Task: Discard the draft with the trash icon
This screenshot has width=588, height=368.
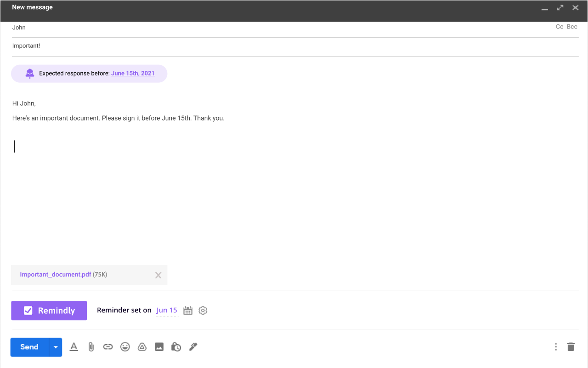Action: point(571,346)
